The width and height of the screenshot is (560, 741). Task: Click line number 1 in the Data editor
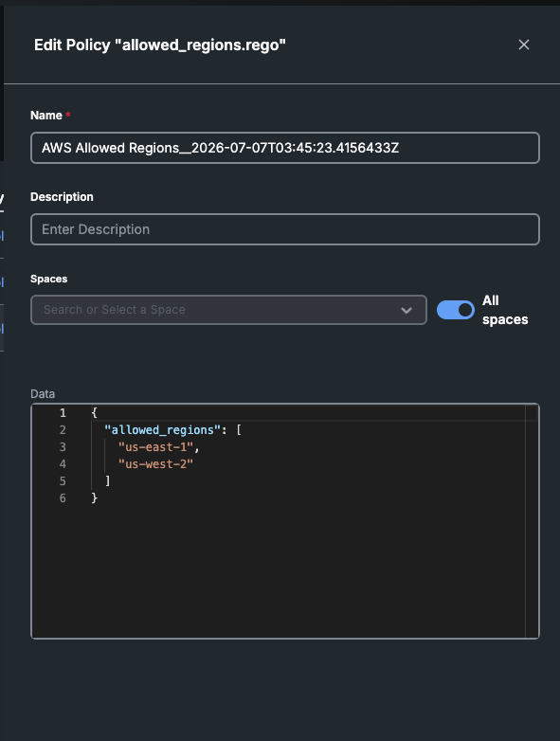point(63,413)
